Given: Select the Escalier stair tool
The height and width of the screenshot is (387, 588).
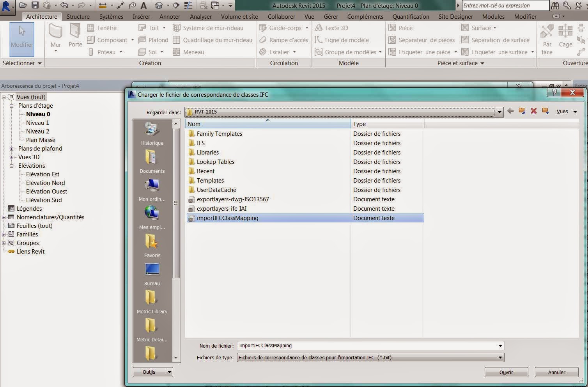Looking at the screenshot, I should [275, 52].
